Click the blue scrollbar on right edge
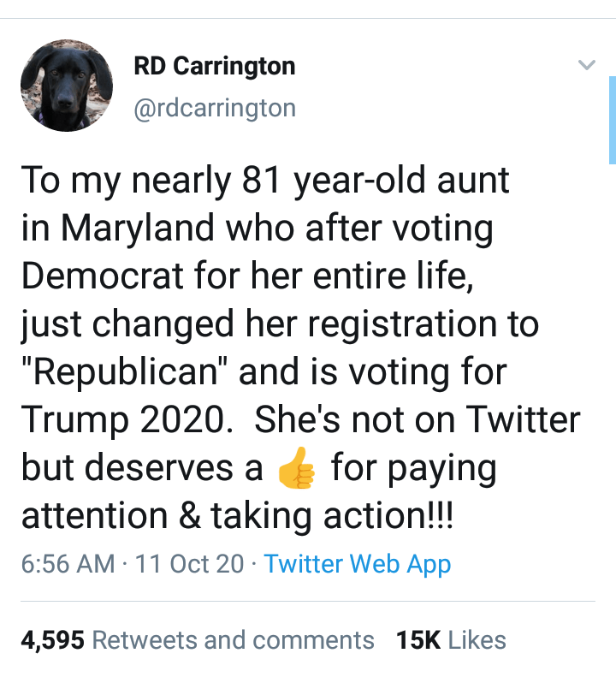Screen dimensions: 616x677 612,120
